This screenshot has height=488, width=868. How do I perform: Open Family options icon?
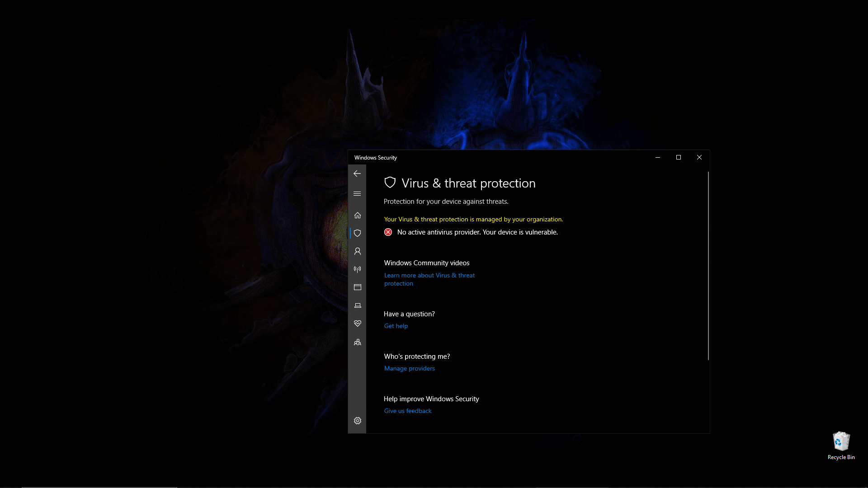click(x=357, y=342)
